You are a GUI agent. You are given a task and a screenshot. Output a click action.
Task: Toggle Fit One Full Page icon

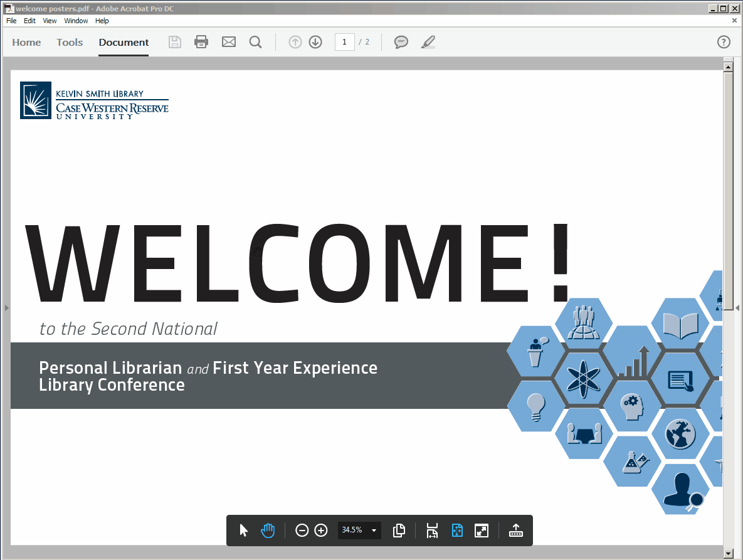(x=457, y=530)
